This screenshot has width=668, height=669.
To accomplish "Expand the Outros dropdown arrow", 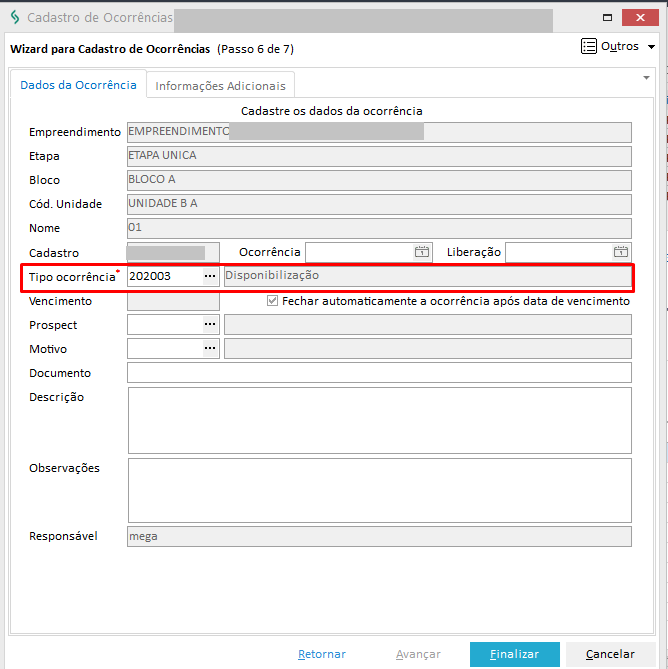I will (652, 48).
